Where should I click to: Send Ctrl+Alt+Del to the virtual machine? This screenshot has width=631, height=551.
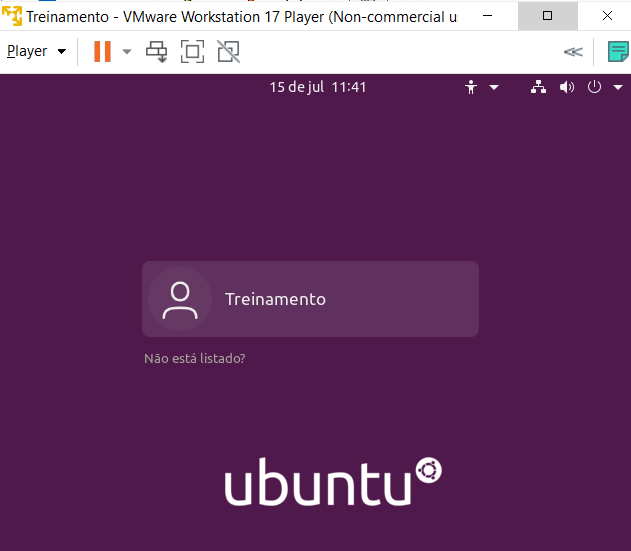click(157, 52)
